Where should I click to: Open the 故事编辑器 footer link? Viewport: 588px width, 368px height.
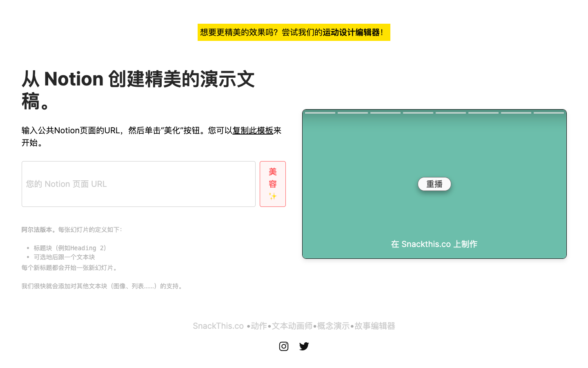[x=375, y=326]
